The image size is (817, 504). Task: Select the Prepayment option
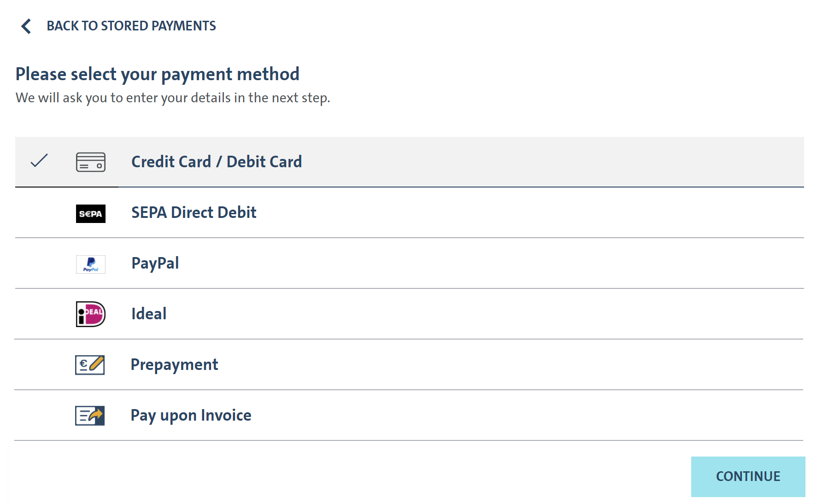point(174,365)
